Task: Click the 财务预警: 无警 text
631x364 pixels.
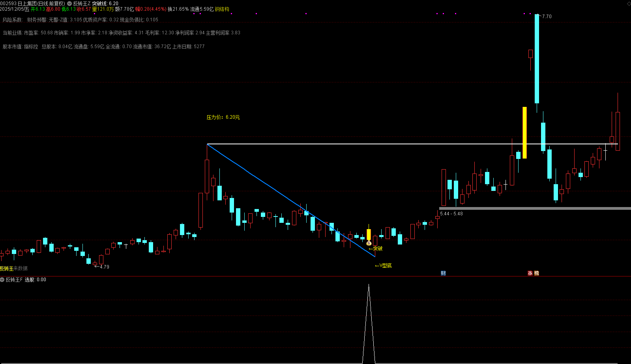Action: point(43,20)
